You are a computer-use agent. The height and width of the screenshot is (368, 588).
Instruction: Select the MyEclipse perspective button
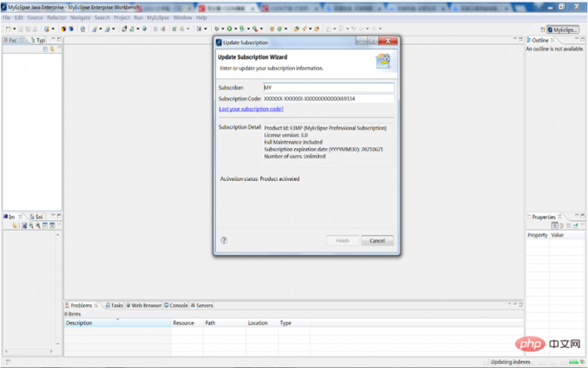click(563, 29)
